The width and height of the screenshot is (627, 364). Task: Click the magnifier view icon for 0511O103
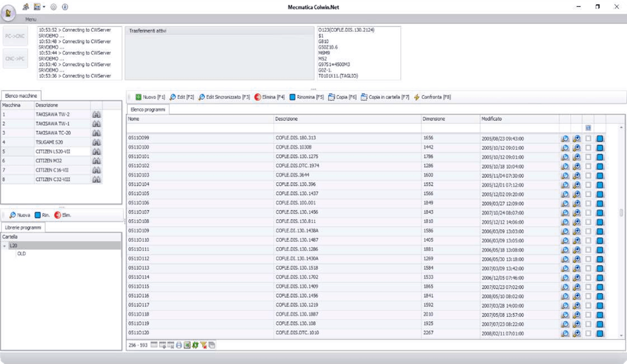(x=565, y=176)
